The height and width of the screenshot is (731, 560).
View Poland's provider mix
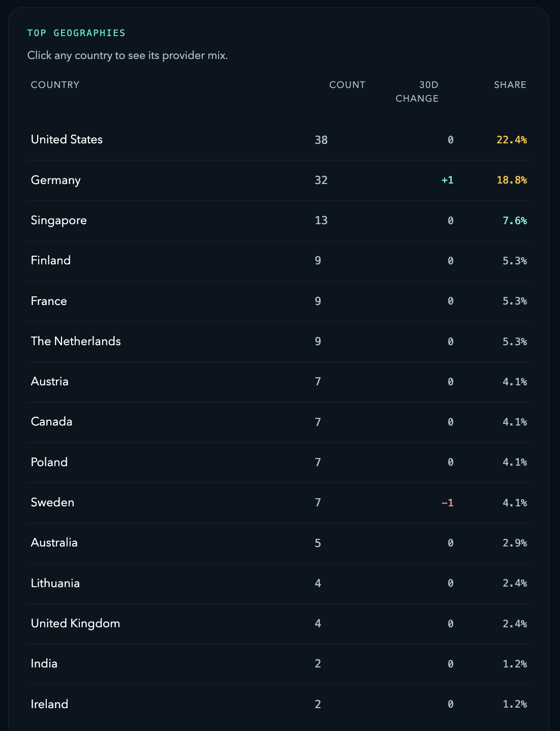pos(49,462)
